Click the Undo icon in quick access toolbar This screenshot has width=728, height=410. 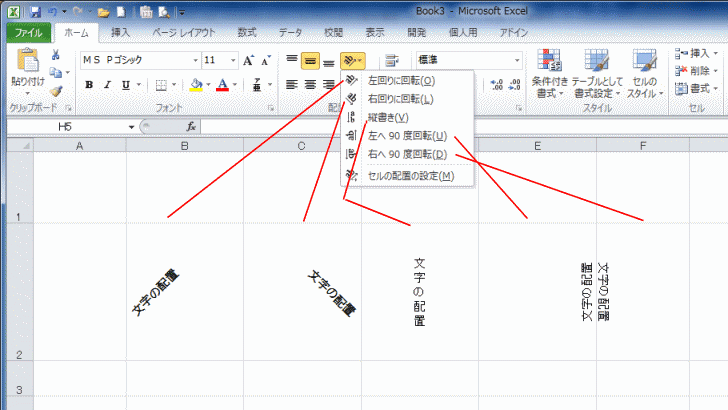tap(52, 12)
